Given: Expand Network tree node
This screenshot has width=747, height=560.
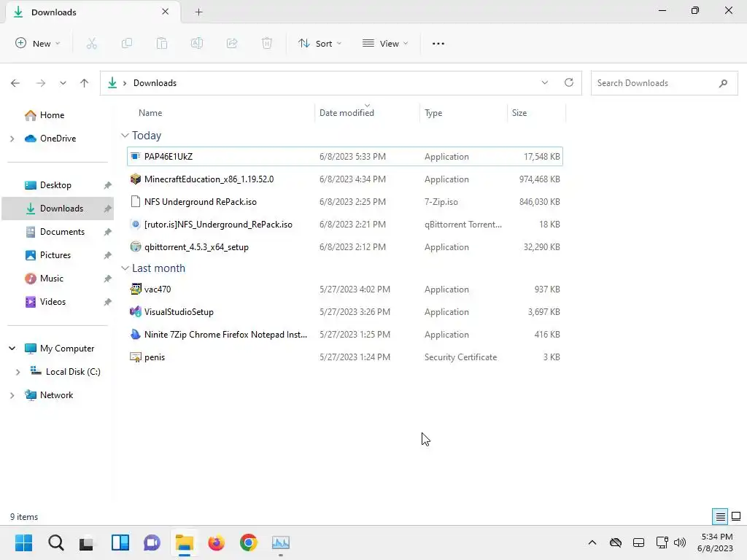Looking at the screenshot, I should click(12, 395).
